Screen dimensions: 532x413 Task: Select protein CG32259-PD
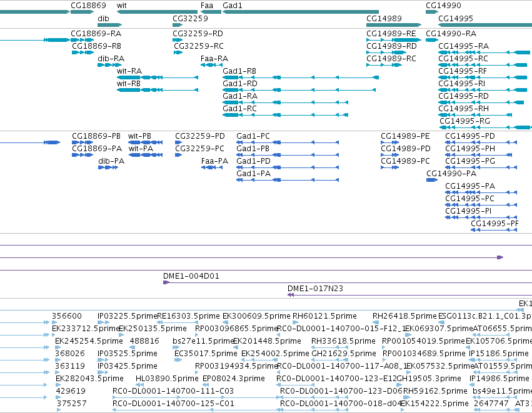pos(200,136)
